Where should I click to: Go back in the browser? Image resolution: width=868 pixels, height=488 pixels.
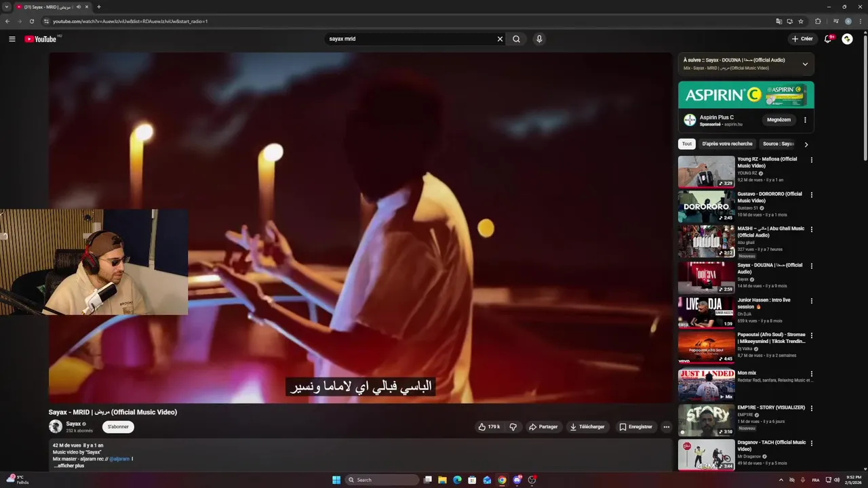[x=7, y=21]
